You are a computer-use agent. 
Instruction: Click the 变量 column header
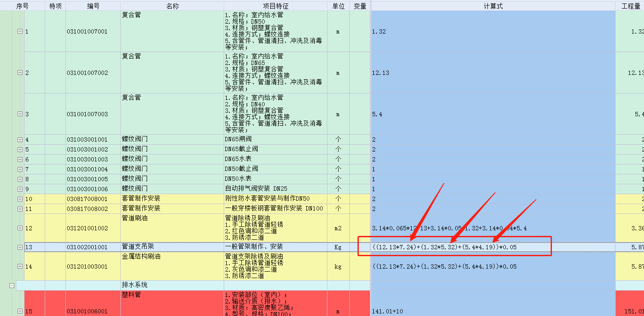(360, 6)
